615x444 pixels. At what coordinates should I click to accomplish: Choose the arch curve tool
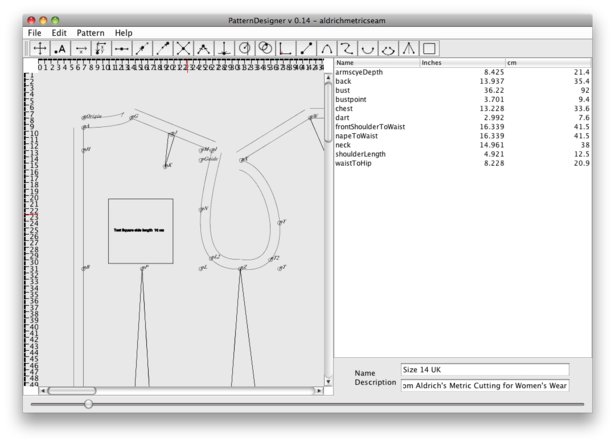click(326, 49)
